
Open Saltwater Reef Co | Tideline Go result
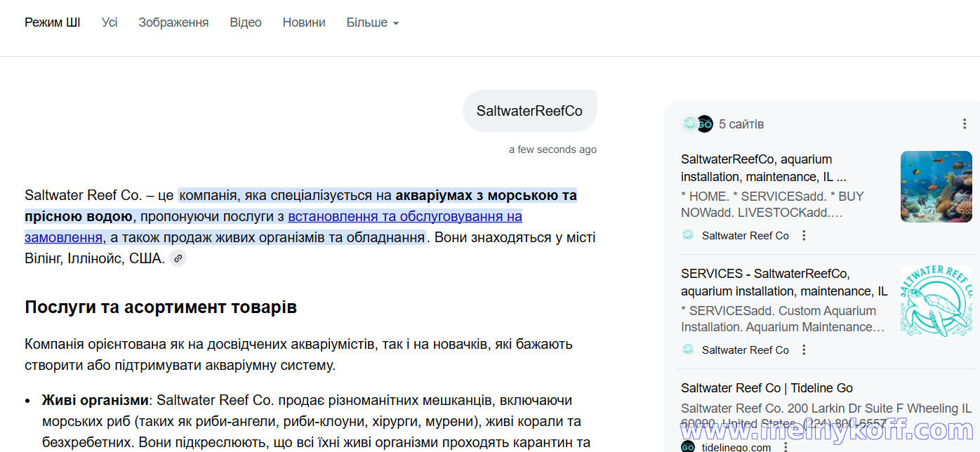(x=767, y=388)
